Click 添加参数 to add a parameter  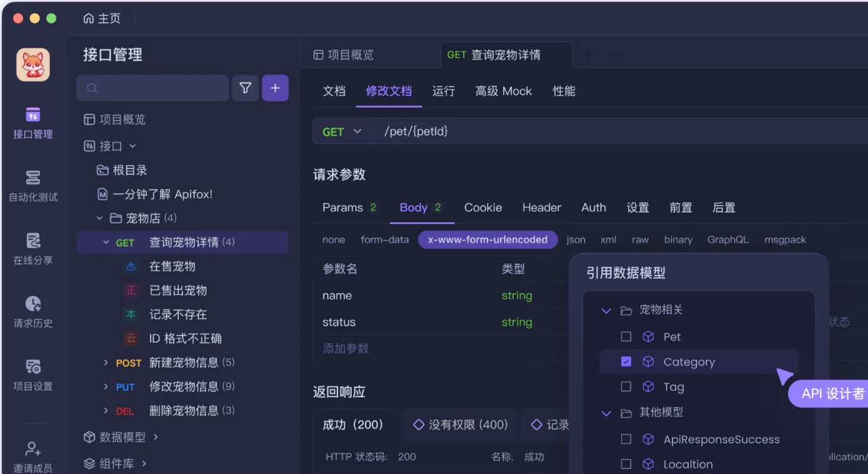(x=346, y=348)
